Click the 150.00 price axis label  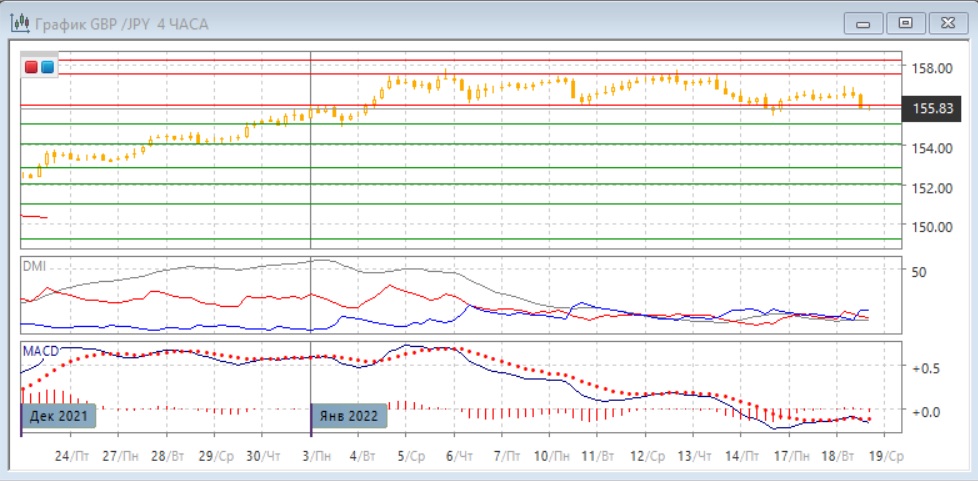coord(928,226)
